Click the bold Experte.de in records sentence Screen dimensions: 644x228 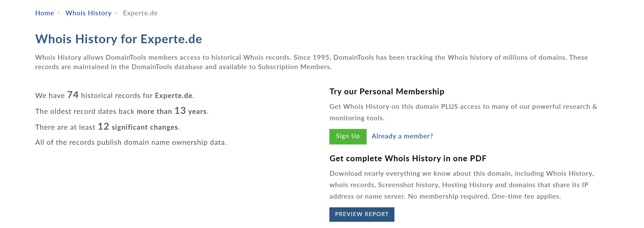[x=174, y=96]
